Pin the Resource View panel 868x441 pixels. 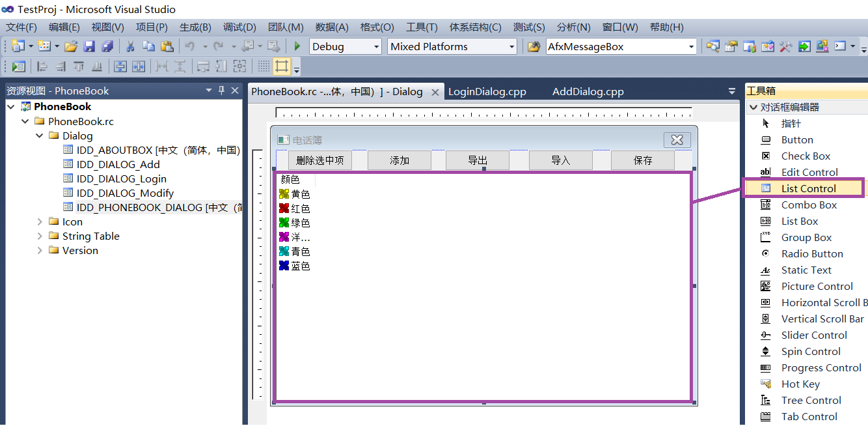pos(221,90)
